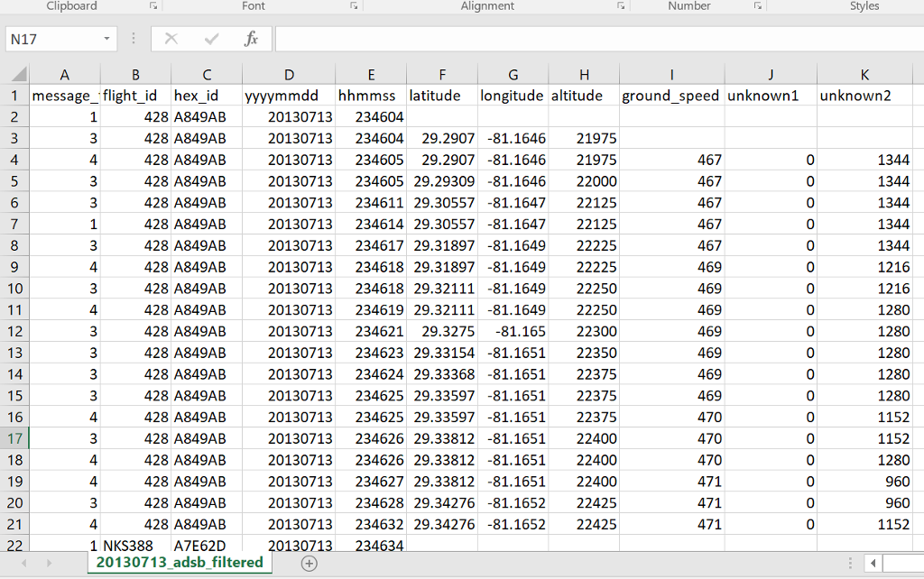
Task: Select the latitude header cell
Action: click(x=441, y=95)
